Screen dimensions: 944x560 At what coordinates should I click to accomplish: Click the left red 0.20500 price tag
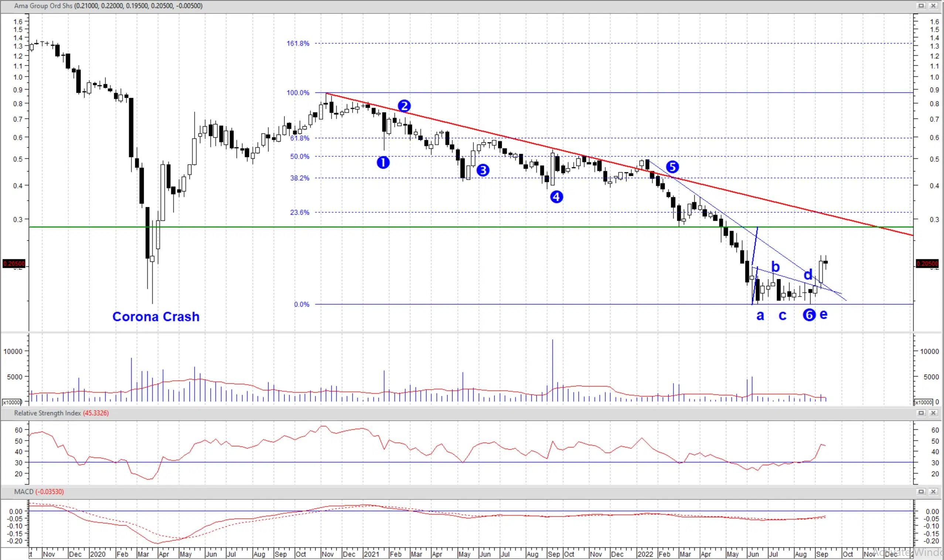14,263
